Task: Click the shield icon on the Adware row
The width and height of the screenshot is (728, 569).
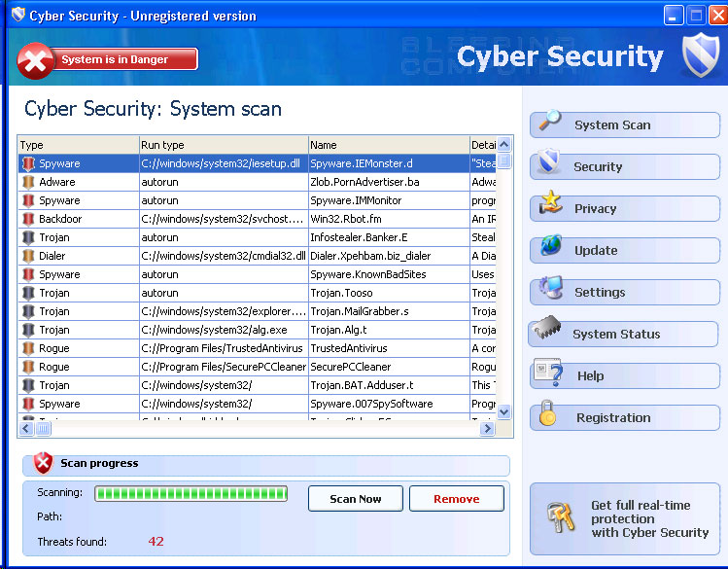Action: [x=28, y=182]
